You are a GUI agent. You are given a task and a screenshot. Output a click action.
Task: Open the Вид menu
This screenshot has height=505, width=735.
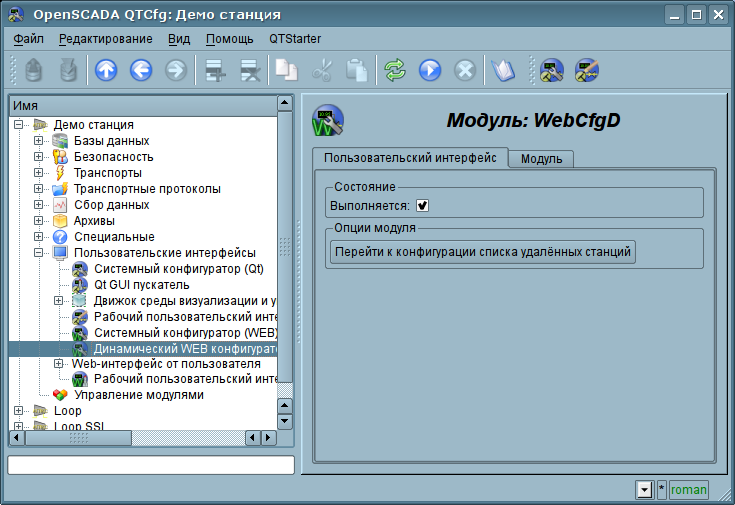click(x=179, y=39)
